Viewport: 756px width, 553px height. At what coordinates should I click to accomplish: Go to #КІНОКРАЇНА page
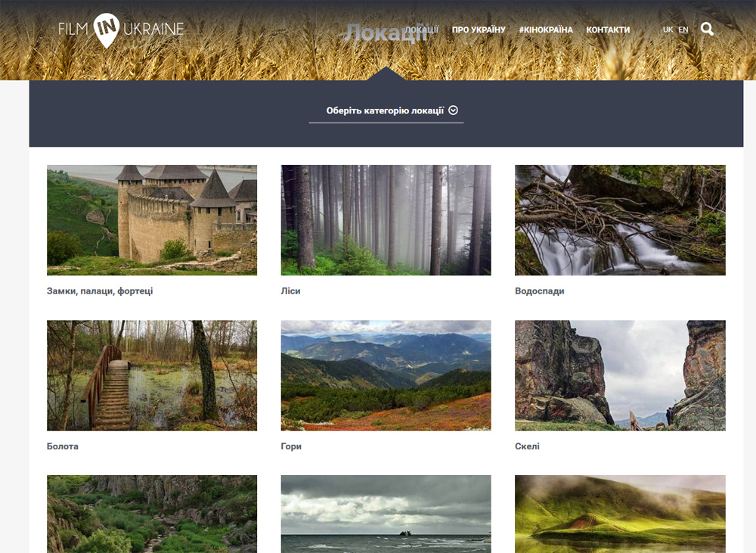[546, 30]
